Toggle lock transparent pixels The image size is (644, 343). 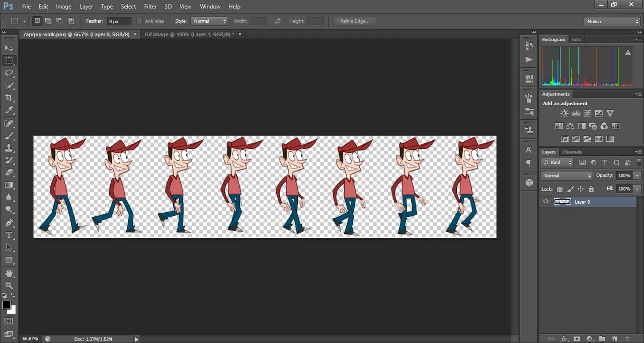tap(559, 189)
